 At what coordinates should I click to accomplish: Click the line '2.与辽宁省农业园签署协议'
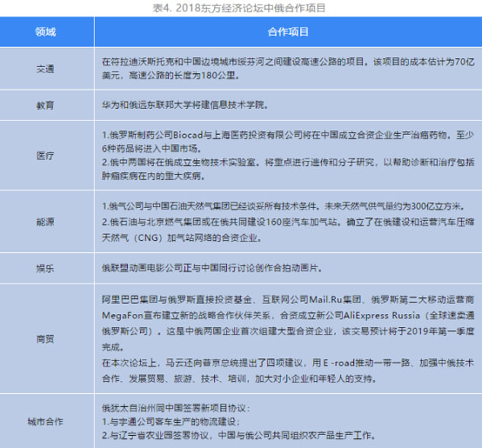[x=239, y=435]
